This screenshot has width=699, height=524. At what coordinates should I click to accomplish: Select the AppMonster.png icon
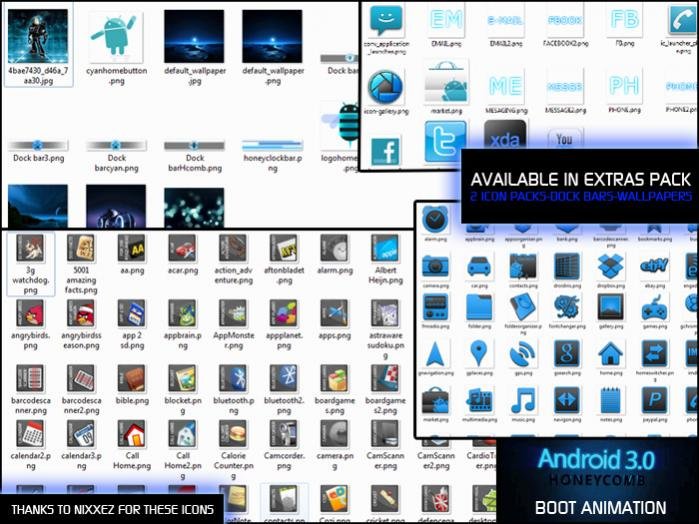coord(233,313)
